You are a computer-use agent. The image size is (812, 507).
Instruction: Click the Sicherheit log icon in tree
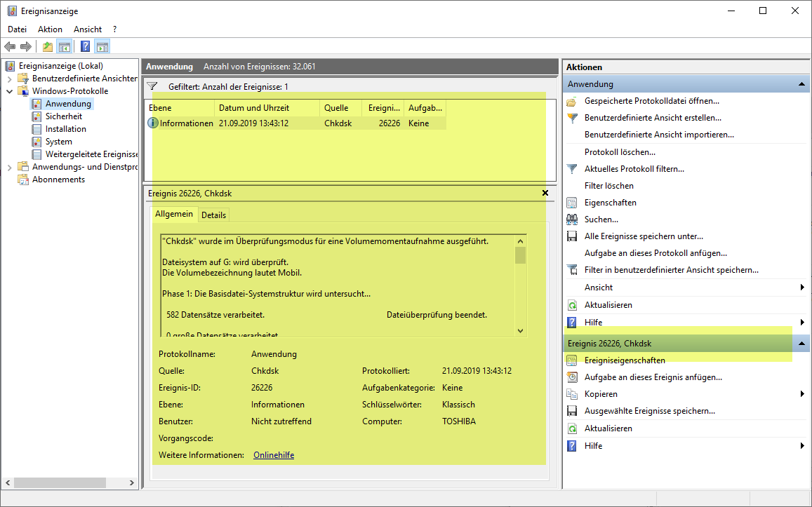point(37,116)
